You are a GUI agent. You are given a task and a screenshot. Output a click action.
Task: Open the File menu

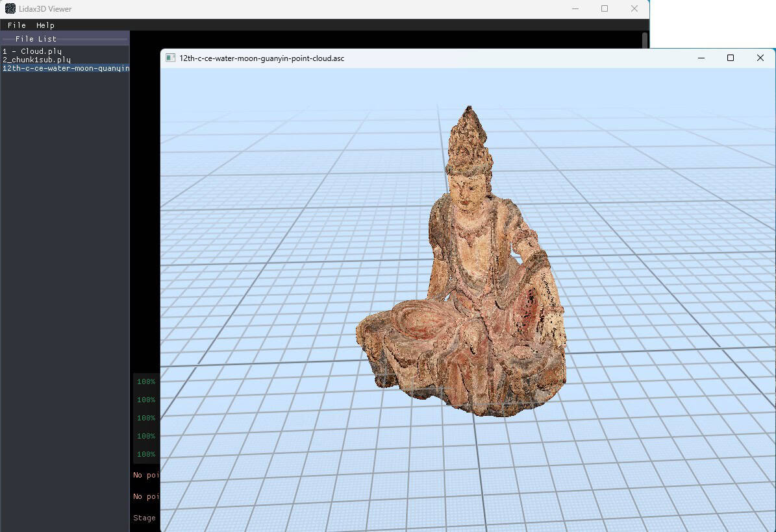coord(17,25)
